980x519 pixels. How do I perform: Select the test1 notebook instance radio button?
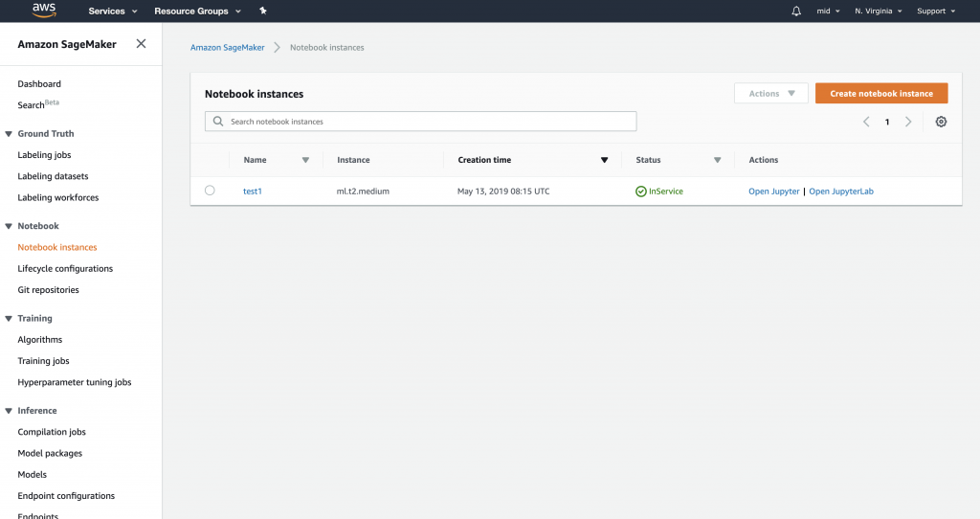[x=210, y=191]
